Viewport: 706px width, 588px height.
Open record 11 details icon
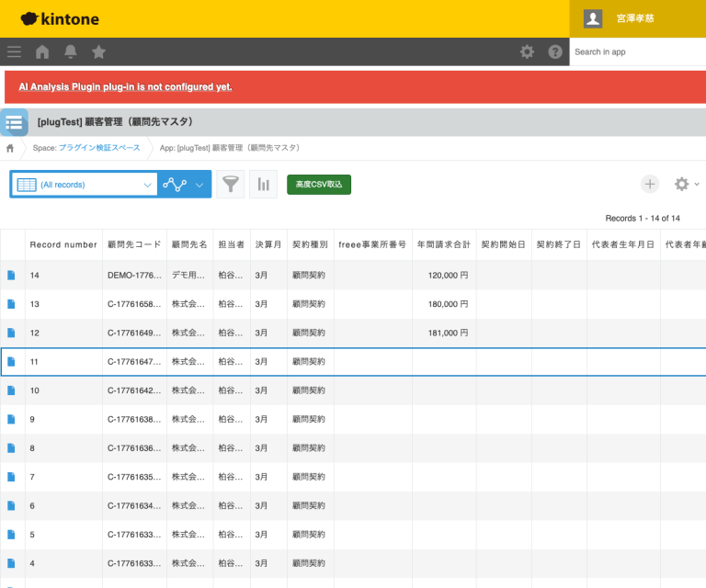tap(12, 362)
